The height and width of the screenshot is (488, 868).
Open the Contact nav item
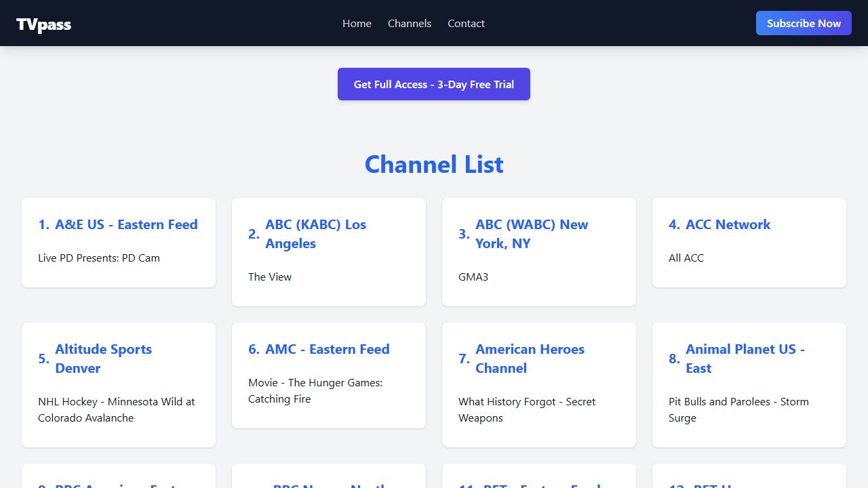[x=466, y=23]
